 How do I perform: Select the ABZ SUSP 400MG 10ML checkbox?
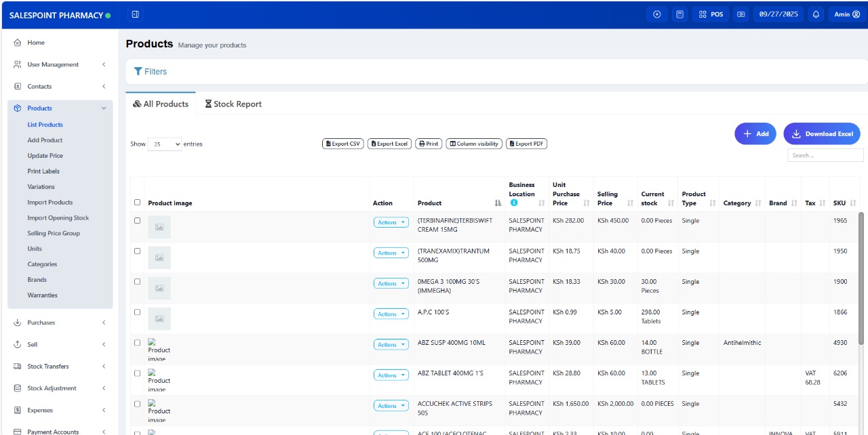[138, 343]
